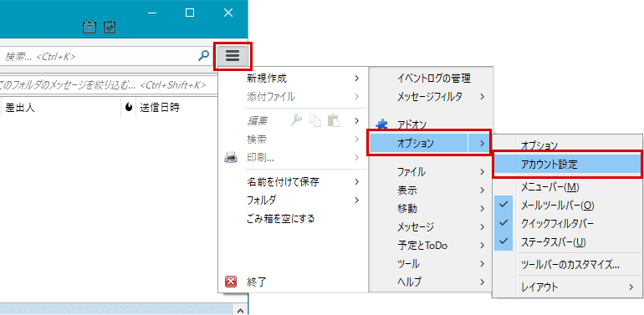Maximize the Thunderbird window
644x315 pixels.
coord(190,13)
